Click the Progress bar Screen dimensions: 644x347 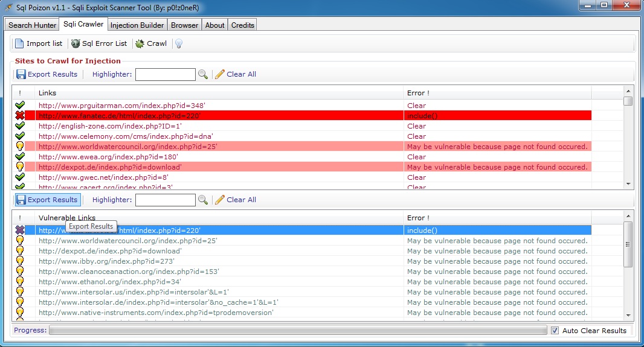click(x=298, y=330)
